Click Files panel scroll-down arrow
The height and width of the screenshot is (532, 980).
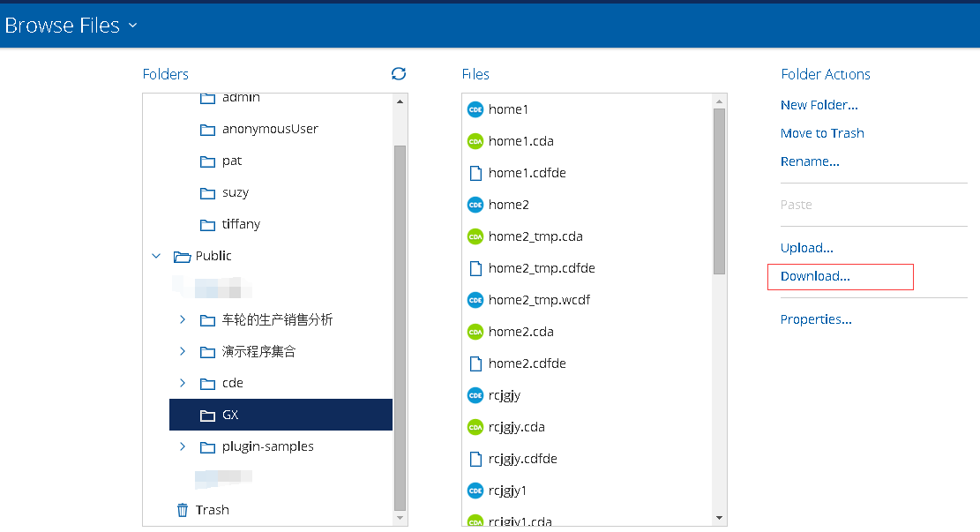point(720,518)
